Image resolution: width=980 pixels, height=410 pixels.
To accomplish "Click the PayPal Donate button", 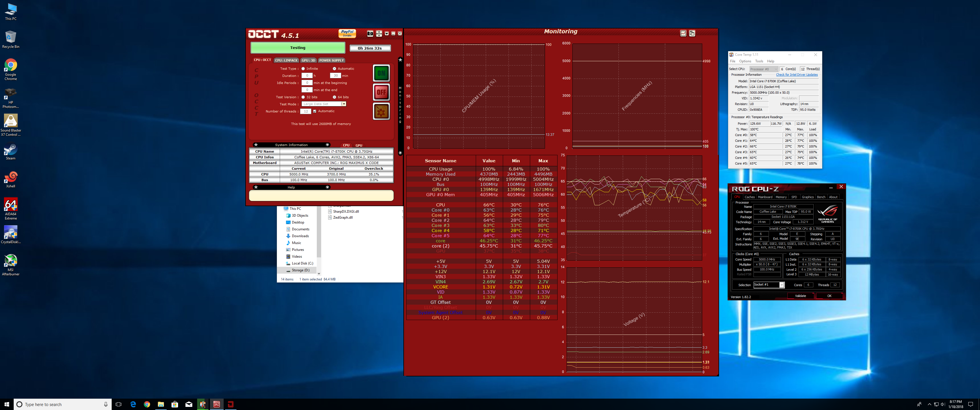I will [x=347, y=34].
